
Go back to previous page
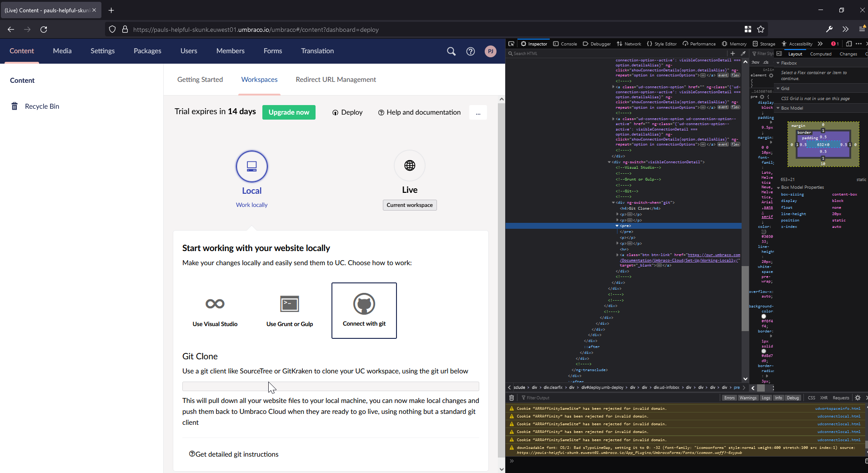(11, 30)
